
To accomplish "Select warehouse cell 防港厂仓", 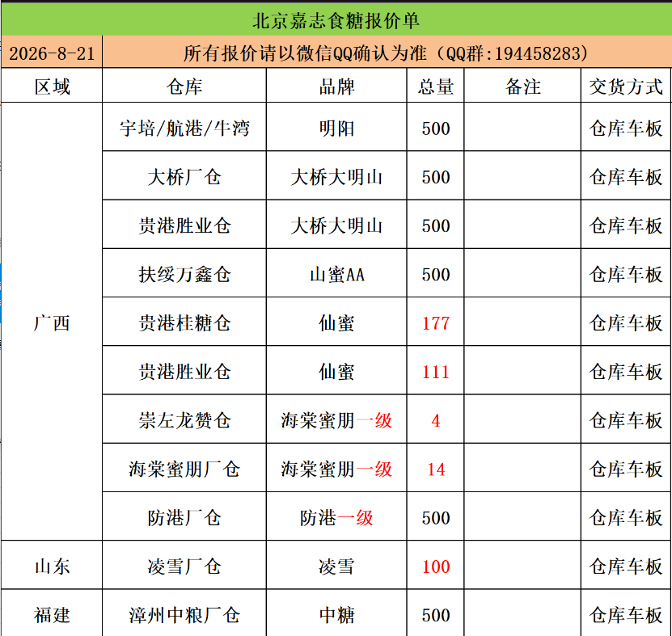I will click(184, 517).
